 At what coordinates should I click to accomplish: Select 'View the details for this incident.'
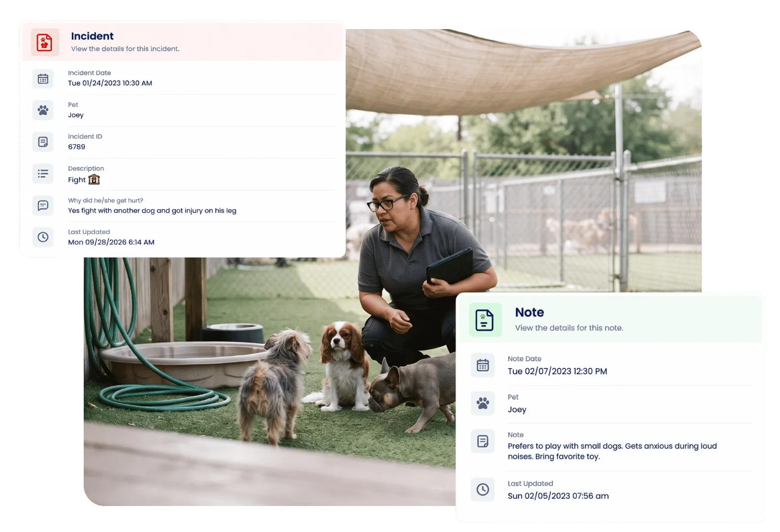[125, 49]
